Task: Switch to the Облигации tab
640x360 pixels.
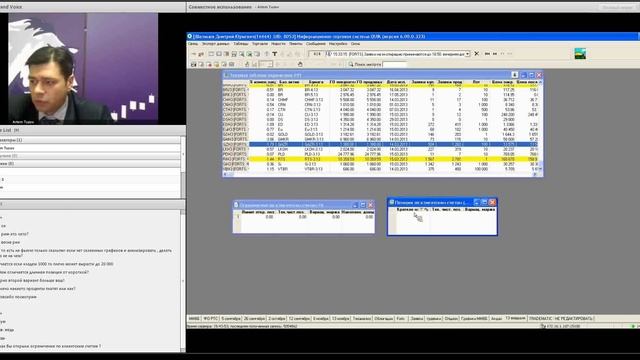Action: pyautogui.click(x=384, y=318)
